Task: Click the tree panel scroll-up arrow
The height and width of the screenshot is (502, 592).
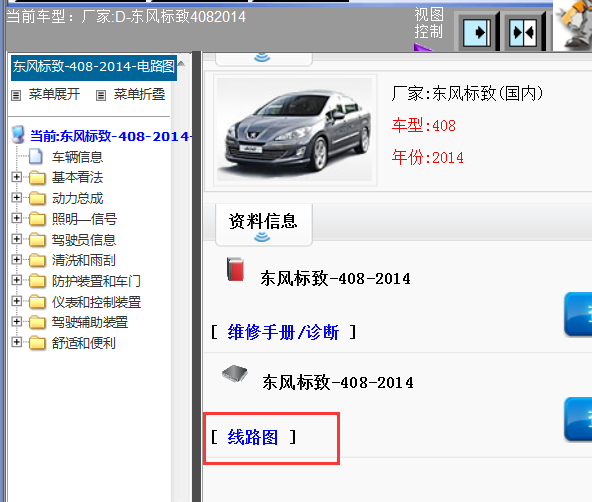Action: [181, 63]
